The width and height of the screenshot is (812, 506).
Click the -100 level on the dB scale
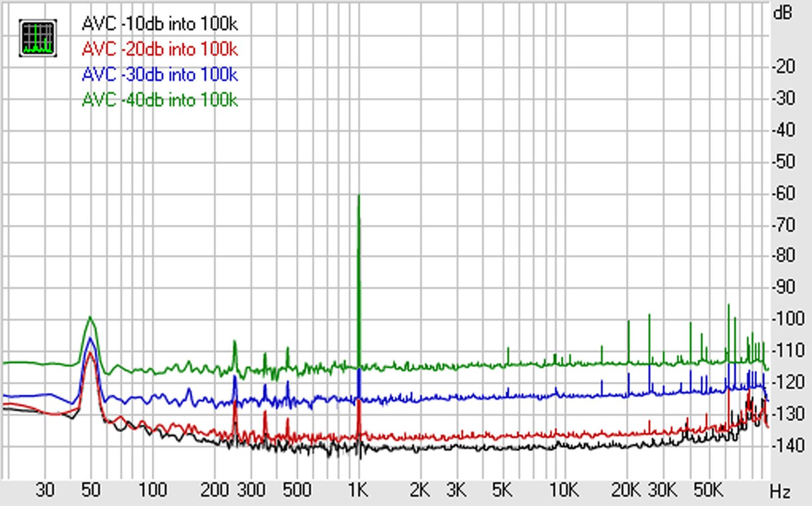[x=788, y=319]
